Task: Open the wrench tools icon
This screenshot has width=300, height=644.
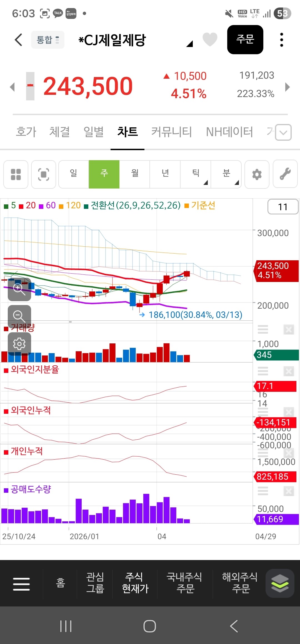Action: pyautogui.click(x=285, y=174)
